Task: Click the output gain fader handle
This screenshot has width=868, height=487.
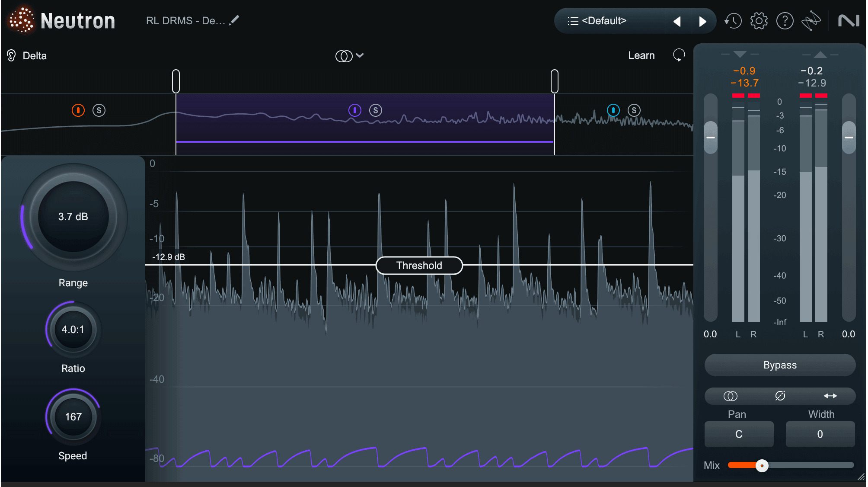Action: click(x=849, y=137)
